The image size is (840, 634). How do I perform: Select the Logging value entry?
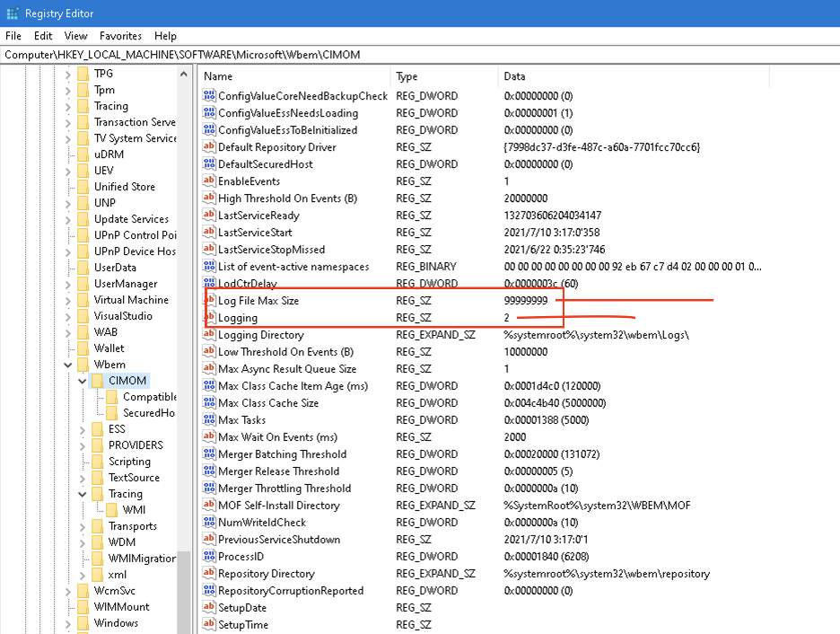(x=238, y=318)
